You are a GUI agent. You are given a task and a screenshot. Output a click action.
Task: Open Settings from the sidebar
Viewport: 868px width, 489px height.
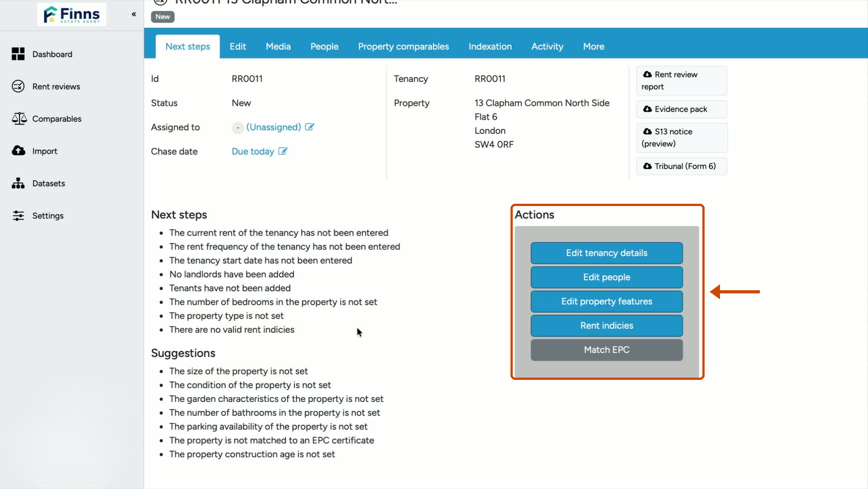tap(48, 216)
